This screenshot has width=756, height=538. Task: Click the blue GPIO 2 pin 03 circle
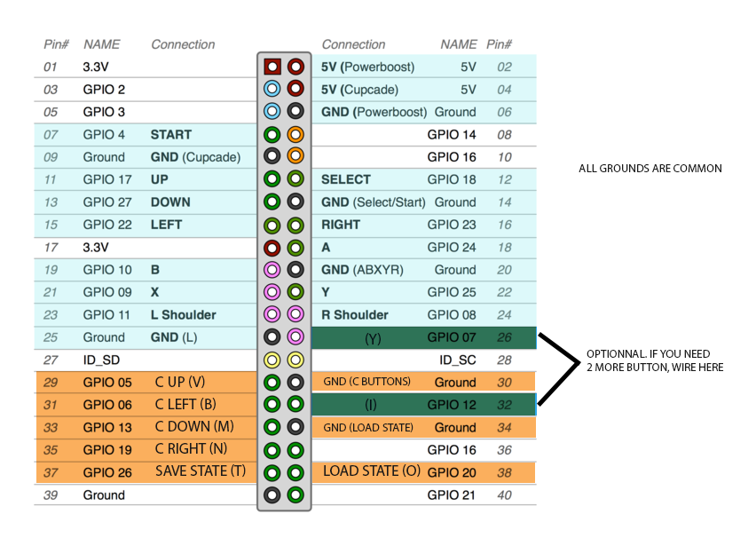pyautogui.click(x=272, y=89)
